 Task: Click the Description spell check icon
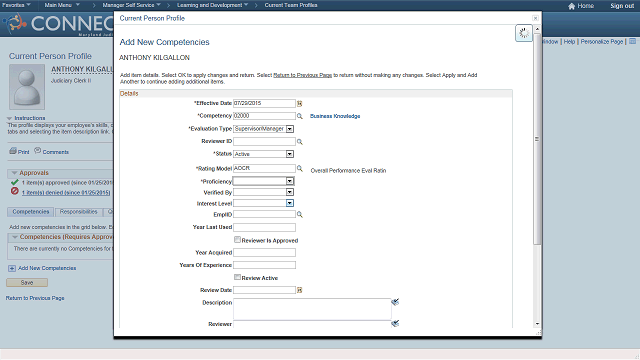pyautogui.click(x=395, y=302)
